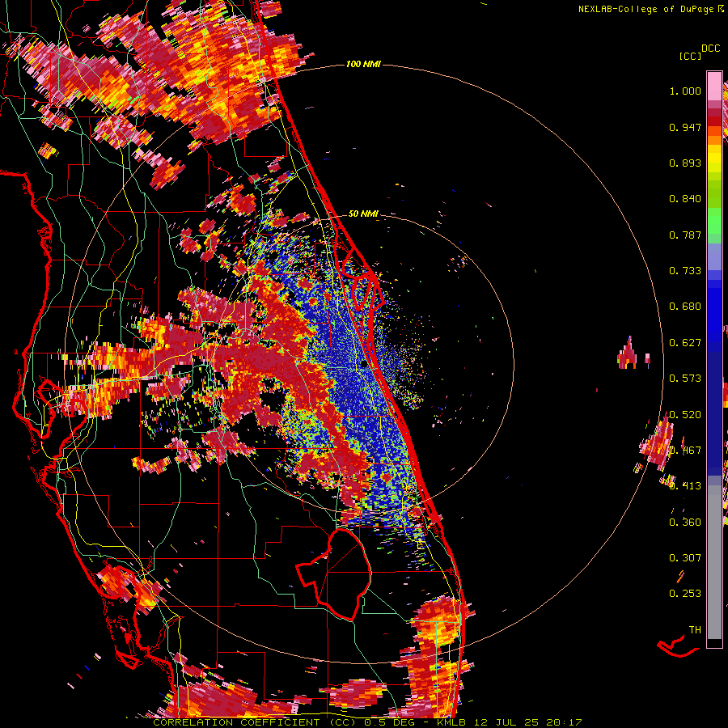Click the TH threshold label
The width and height of the screenshot is (728, 728).
pyautogui.click(x=695, y=630)
